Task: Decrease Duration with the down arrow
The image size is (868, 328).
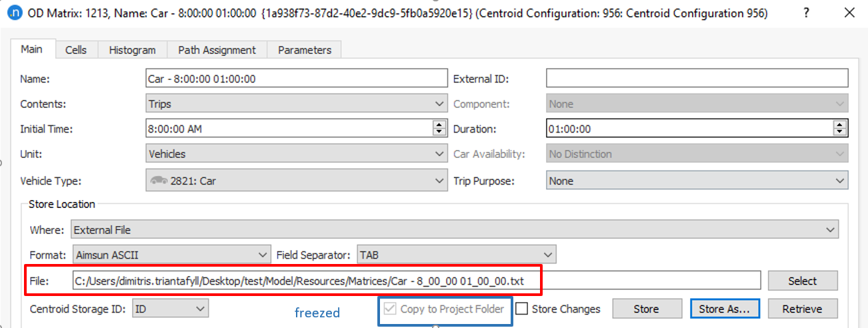Action: pyautogui.click(x=840, y=133)
